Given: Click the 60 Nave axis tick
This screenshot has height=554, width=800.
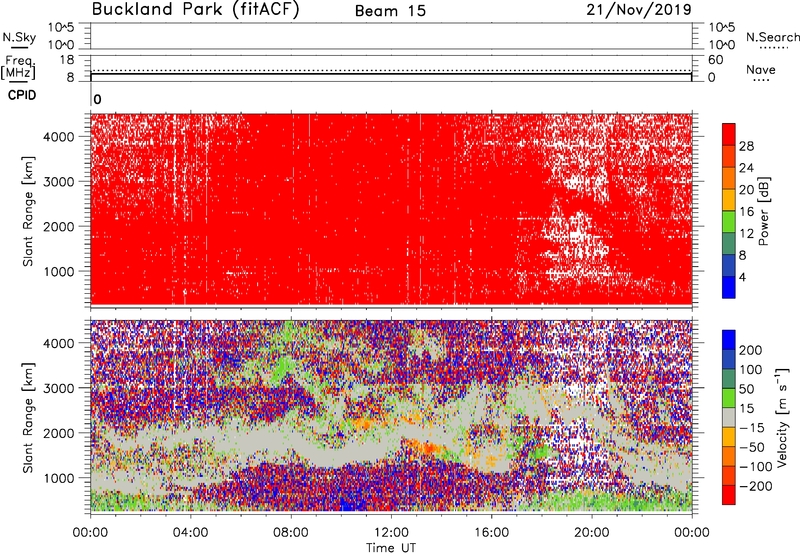Looking at the screenshot, I should [x=715, y=60].
